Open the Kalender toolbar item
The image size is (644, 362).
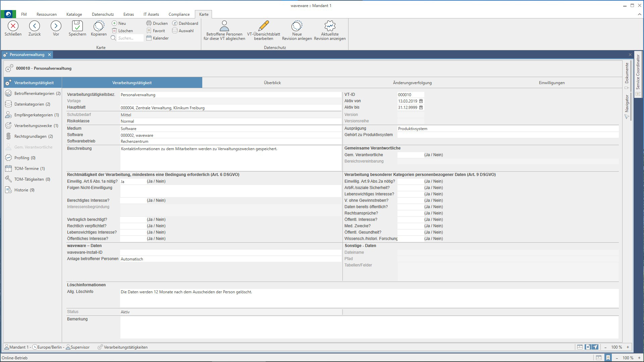coord(157,38)
